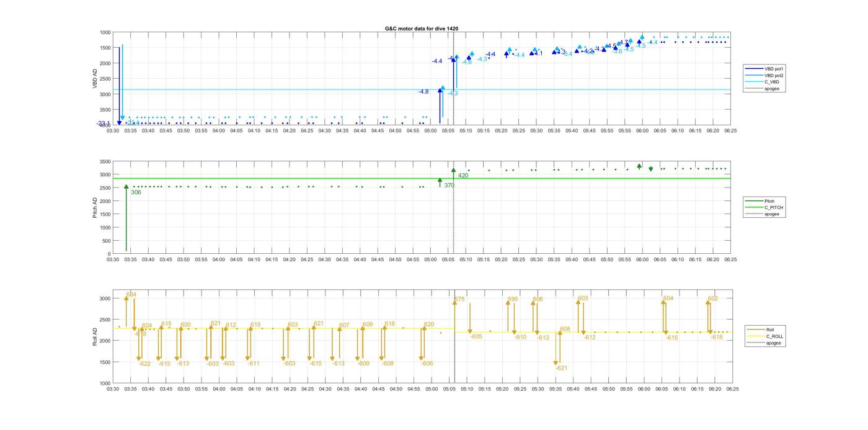Click the roll value label '-612'

pos(589,338)
